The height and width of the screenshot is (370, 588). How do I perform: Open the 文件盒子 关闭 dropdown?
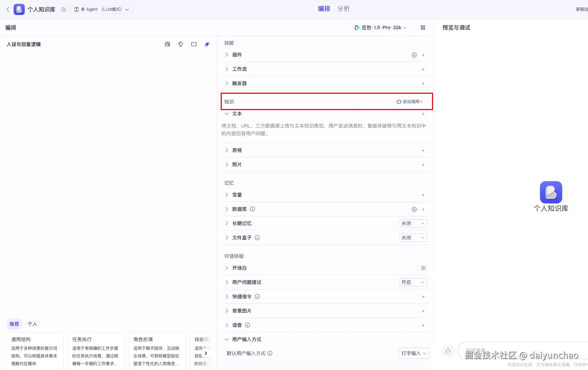pyautogui.click(x=413, y=238)
